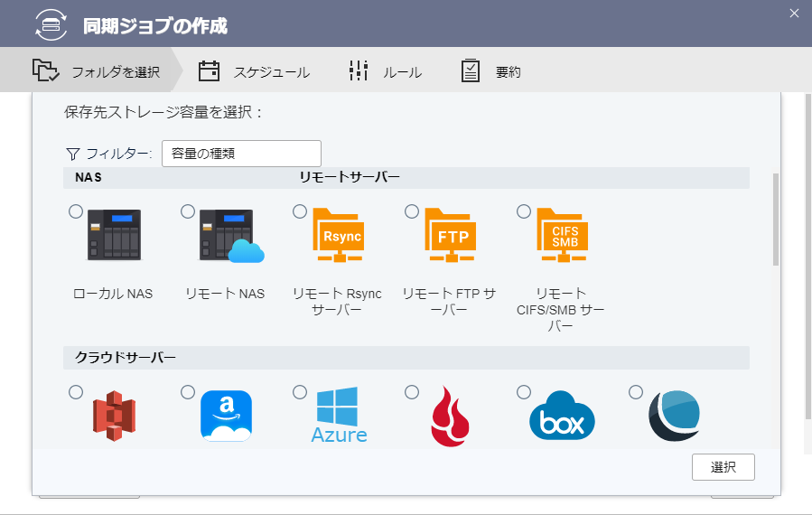Go to the スケジュール step tab
The image size is (812, 515).
(x=254, y=72)
